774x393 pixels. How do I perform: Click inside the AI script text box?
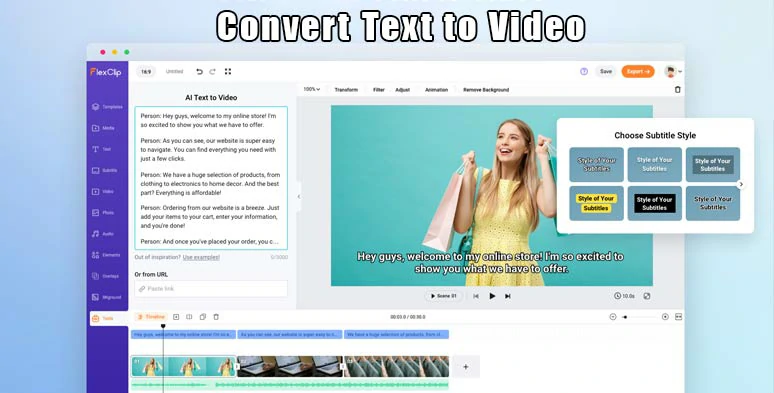(x=211, y=178)
